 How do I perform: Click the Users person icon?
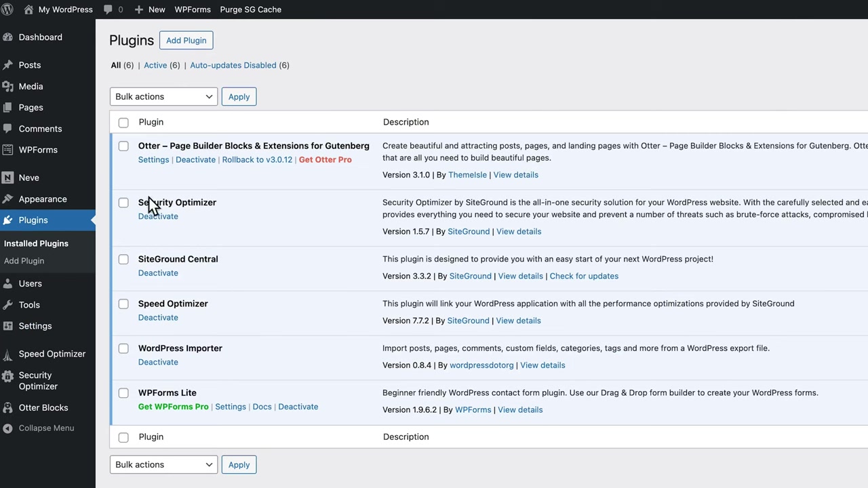(7, 284)
